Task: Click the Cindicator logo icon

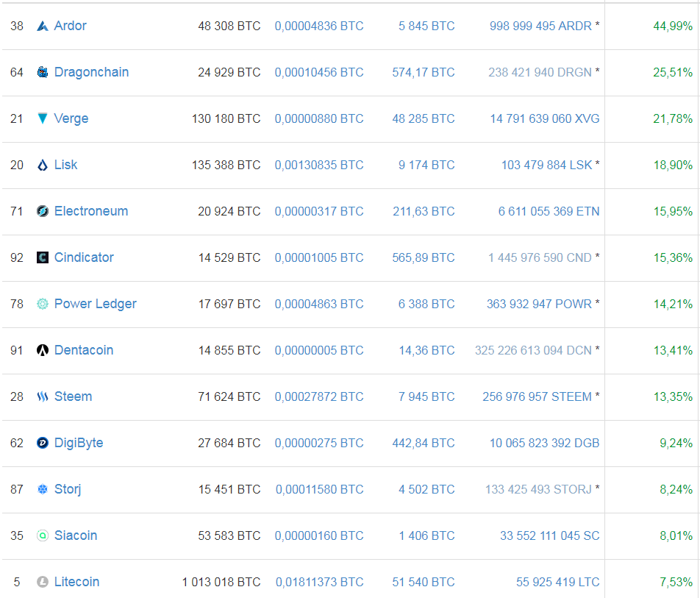Action: click(x=43, y=257)
